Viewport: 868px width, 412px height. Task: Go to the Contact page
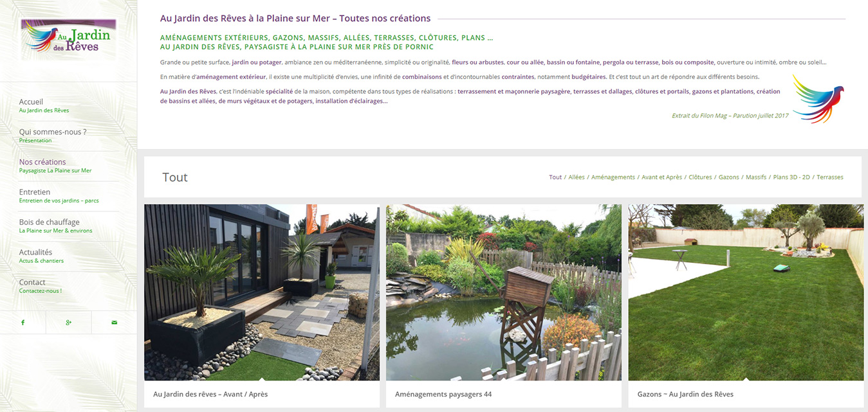pos(41,286)
